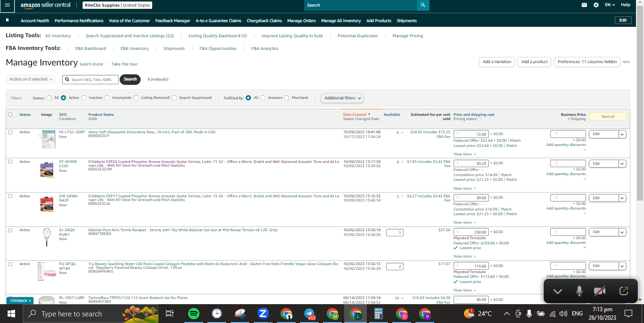
Task: Go to FBA Dashboard tab
Action: [x=91, y=48]
